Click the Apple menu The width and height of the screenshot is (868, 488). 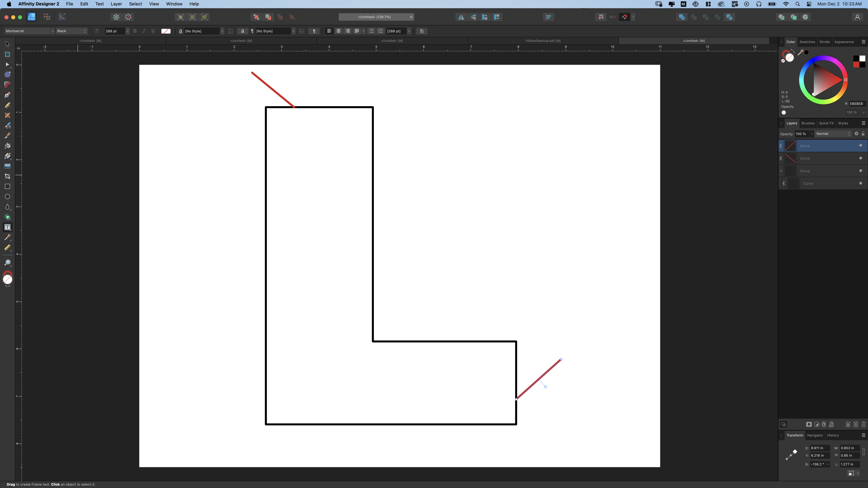(9, 4)
